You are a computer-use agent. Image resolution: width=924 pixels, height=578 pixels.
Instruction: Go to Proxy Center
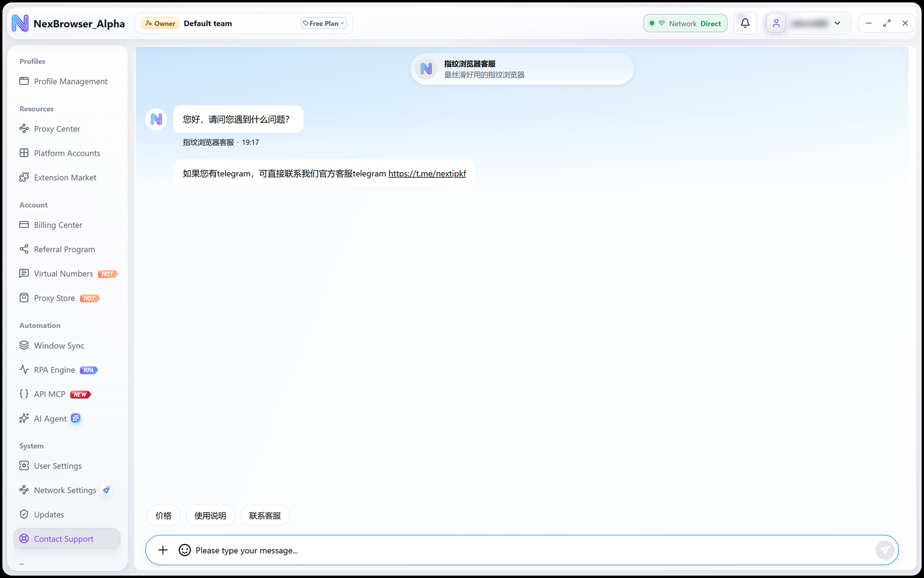pyautogui.click(x=67, y=128)
